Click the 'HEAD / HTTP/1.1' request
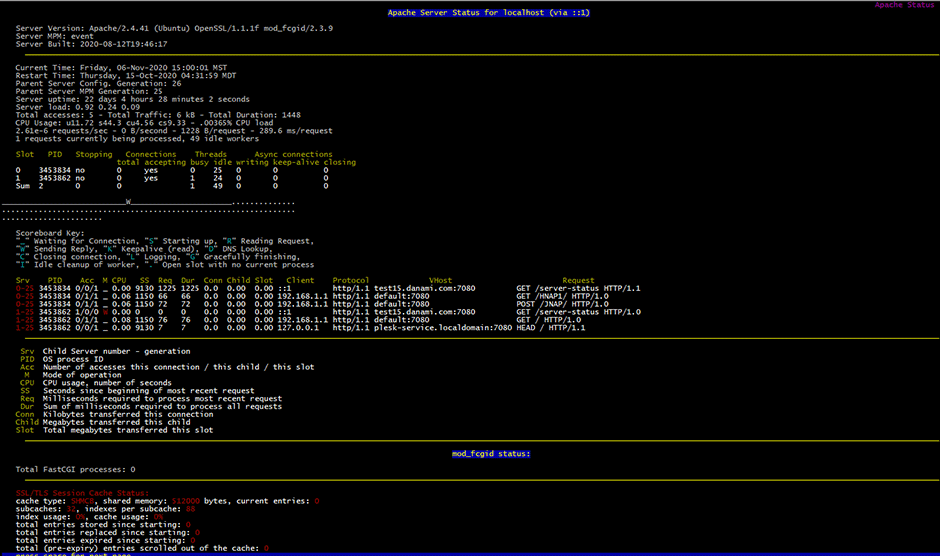This screenshot has height=556, width=940. click(x=551, y=327)
